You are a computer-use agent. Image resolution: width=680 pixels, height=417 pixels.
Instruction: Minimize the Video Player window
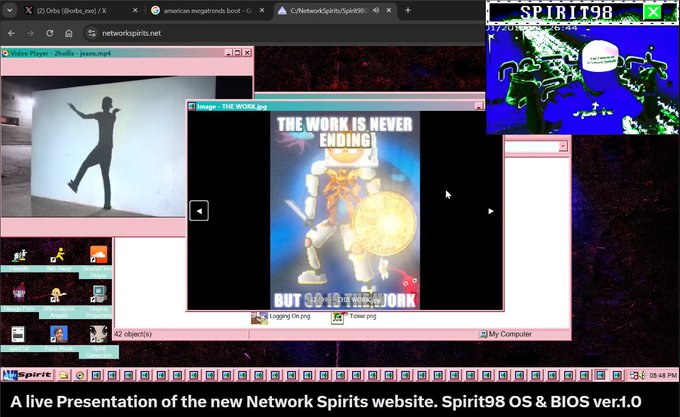(x=229, y=53)
